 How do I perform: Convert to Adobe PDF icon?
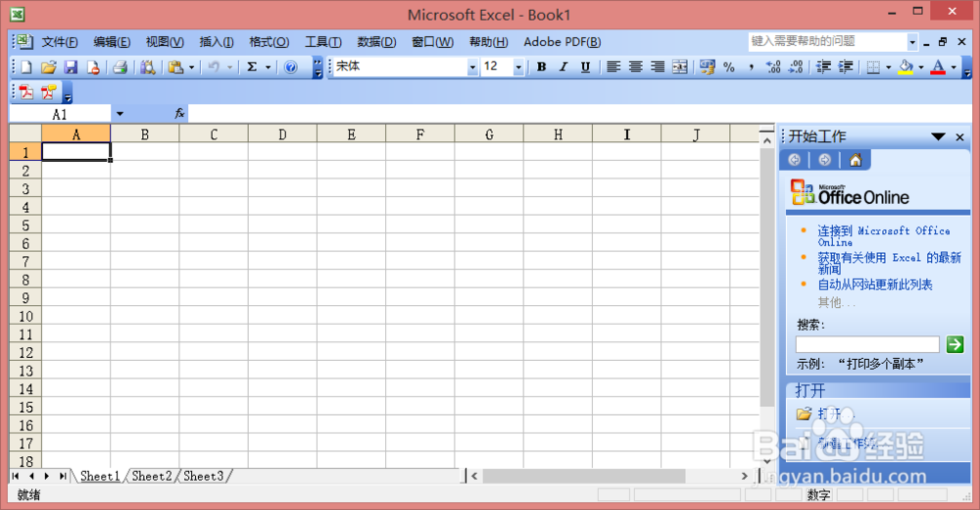pyautogui.click(x=26, y=92)
